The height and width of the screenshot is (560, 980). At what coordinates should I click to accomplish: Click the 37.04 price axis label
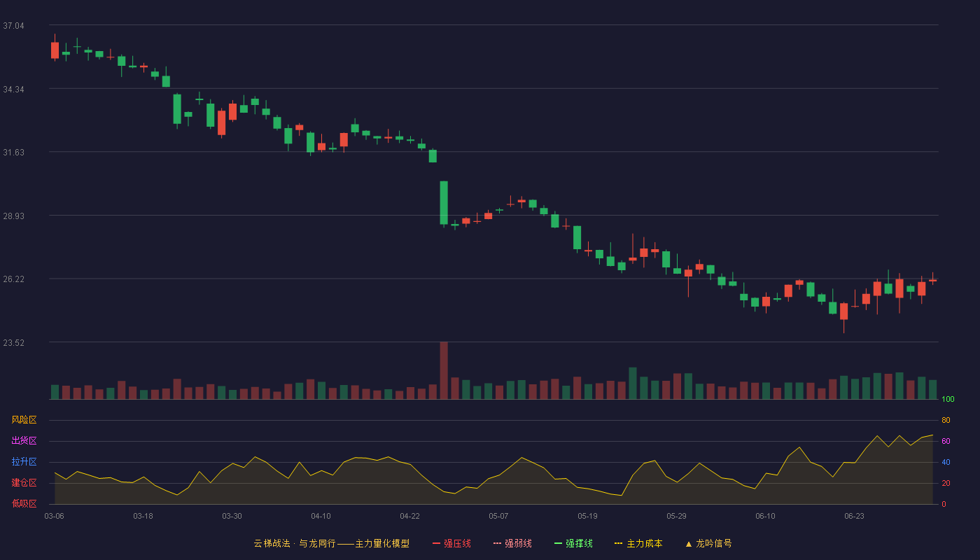coord(13,26)
